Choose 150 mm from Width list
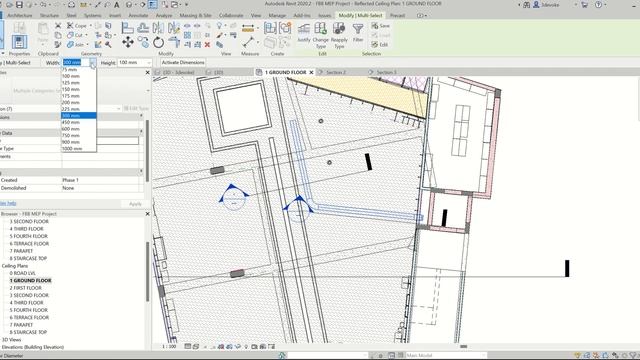 [79, 89]
